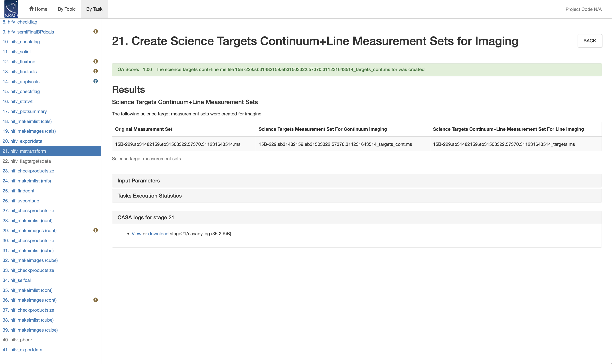Open stage 23. hif_checkproductsize
Image resolution: width=612 pixels, height=364 pixels.
tap(28, 171)
